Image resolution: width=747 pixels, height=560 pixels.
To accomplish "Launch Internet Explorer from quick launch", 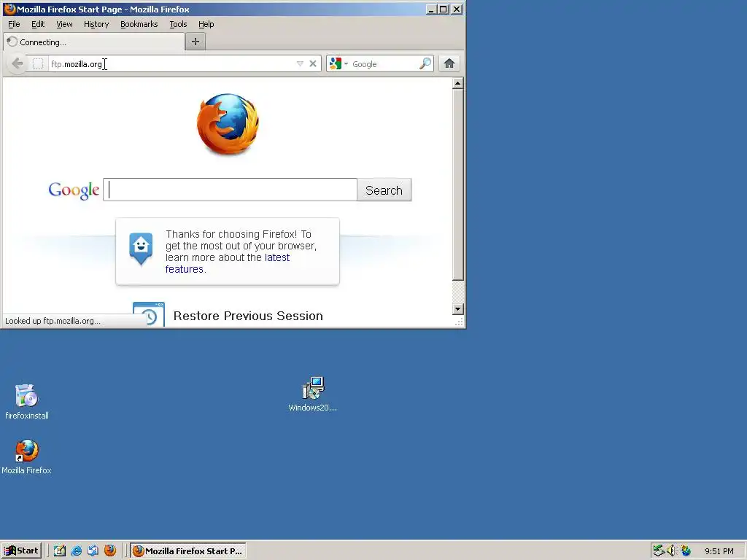I will pyautogui.click(x=76, y=551).
